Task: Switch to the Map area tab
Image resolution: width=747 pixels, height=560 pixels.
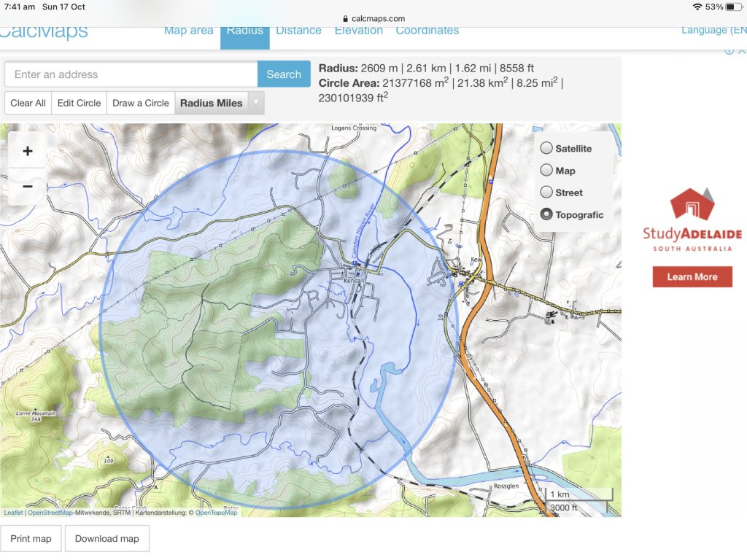Action: 188,31
